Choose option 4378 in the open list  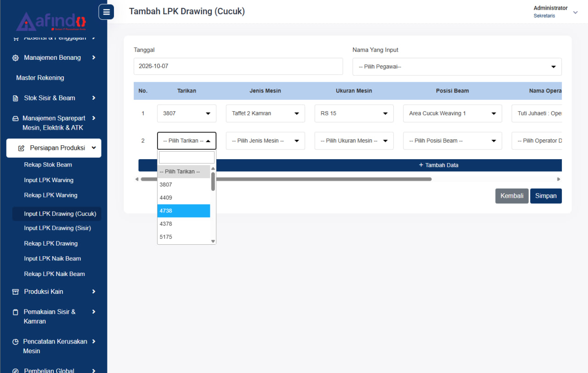coord(184,224)
